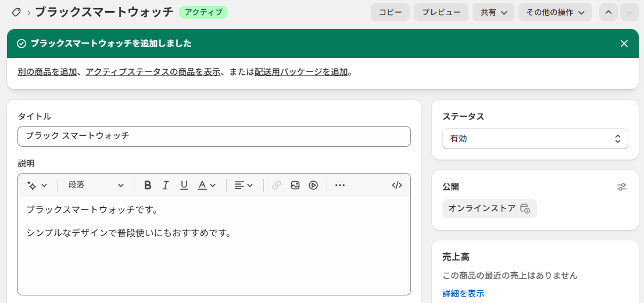The image size is (644, 303).
Task: Click the text ブラックスマートウォッチです。
Action: click(x=92, y=210)
